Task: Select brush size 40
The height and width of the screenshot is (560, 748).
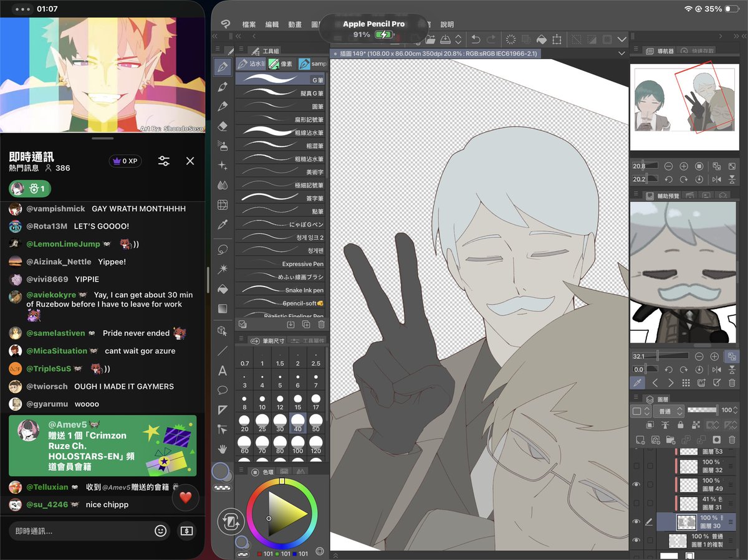Action: pos(298,422)
